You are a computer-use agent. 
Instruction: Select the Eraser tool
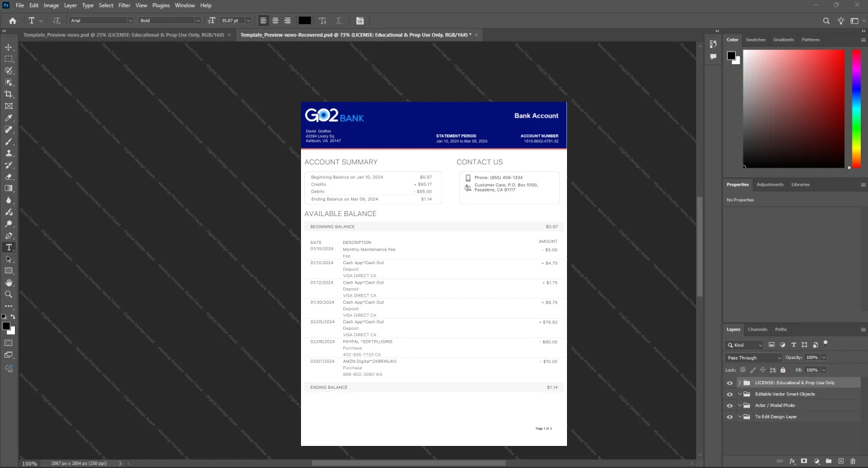pyautogui.click(x=8, y=177)
